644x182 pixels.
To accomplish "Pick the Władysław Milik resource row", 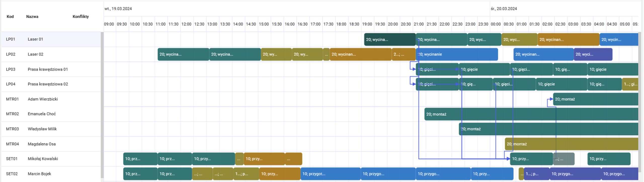I will [51, 129].
